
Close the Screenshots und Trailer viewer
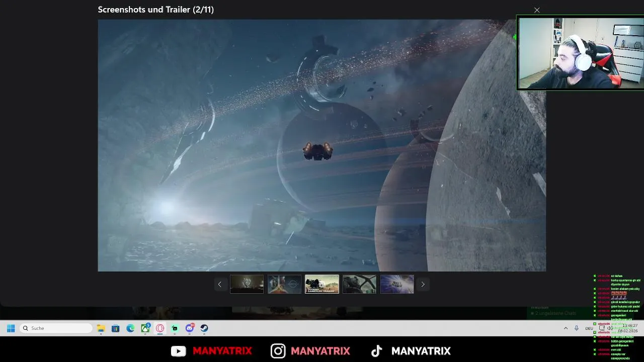click(x=537, y=10)
